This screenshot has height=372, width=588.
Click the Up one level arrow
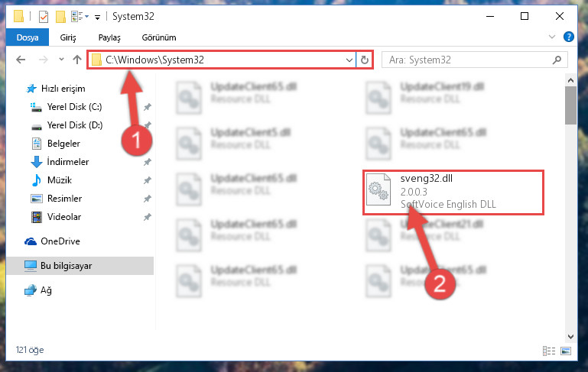[77, 60]
